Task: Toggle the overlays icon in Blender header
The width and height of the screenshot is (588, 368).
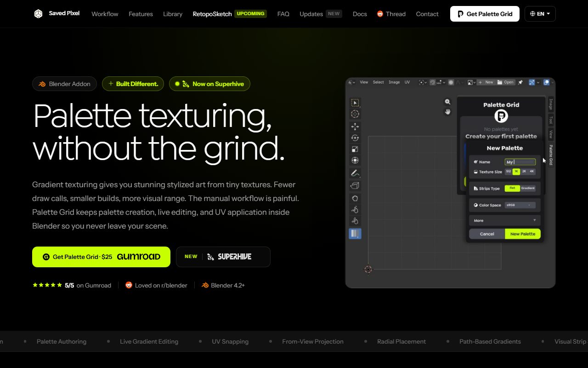Action: (x=547, y=82)
